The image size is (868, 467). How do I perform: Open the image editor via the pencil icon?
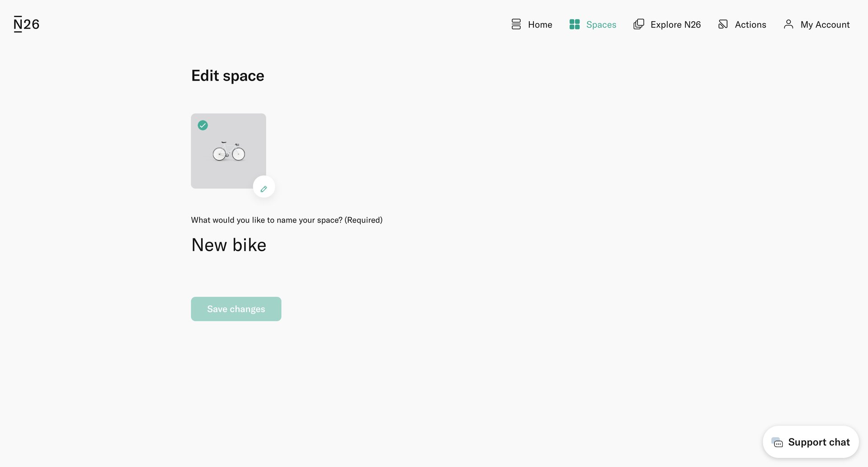click(264, 186)
